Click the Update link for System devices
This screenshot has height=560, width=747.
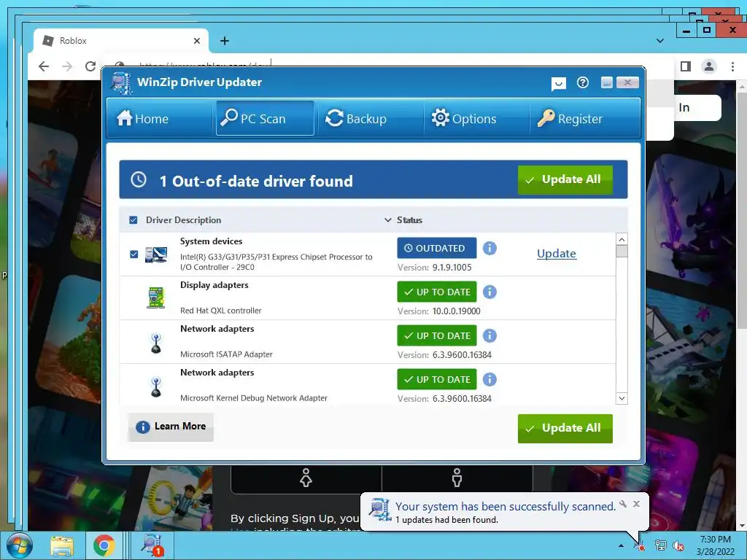557,253
